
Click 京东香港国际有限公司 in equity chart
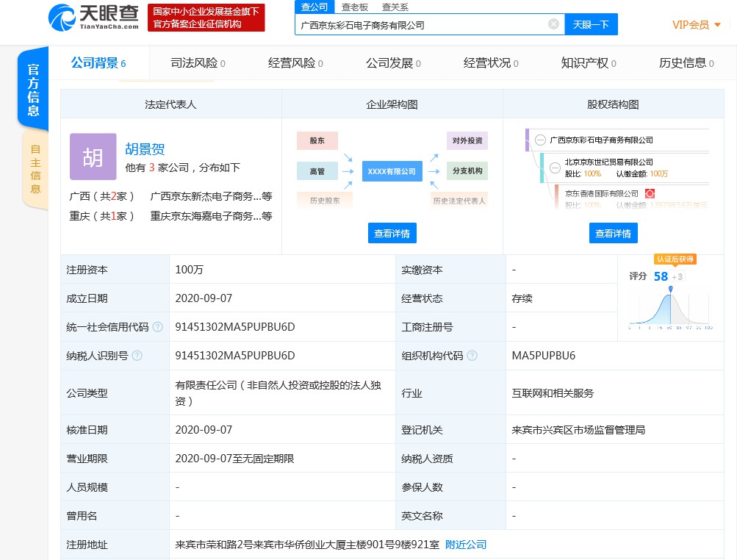pos(601,194)
